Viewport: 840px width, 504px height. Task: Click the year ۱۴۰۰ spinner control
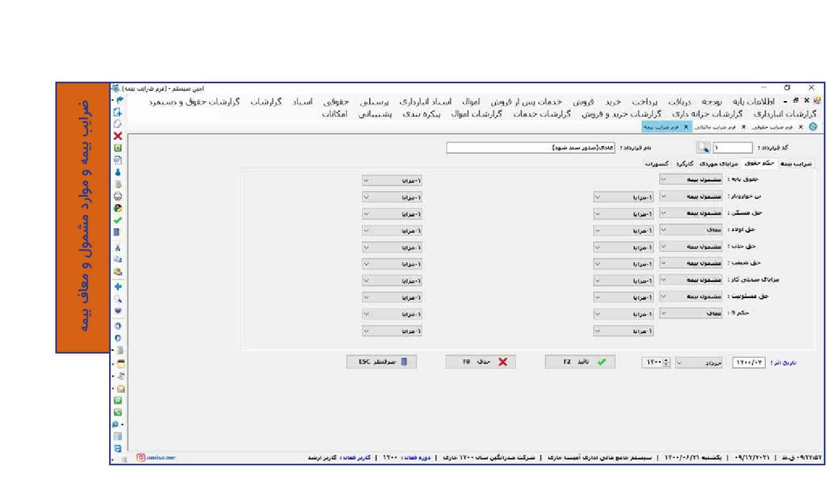point(666,363)
